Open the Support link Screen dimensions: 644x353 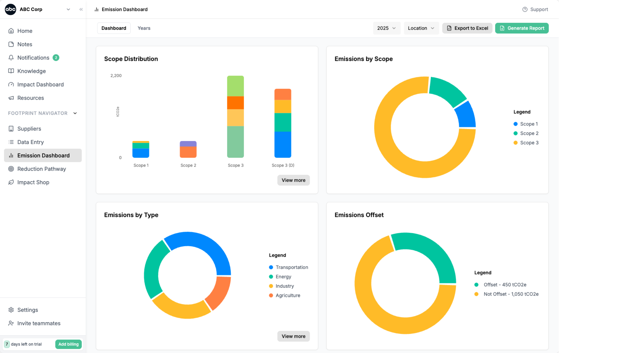coord(535,9)
